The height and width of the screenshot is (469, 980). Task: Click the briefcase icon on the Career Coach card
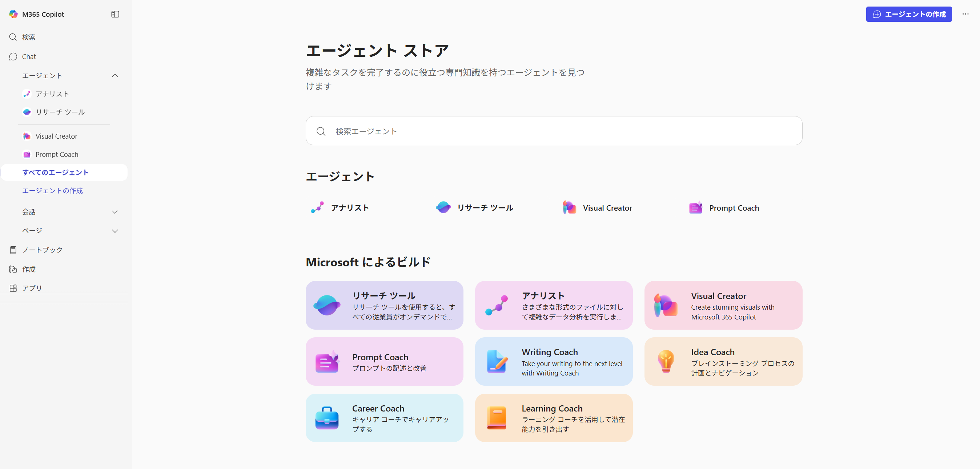tap(327, 418)
